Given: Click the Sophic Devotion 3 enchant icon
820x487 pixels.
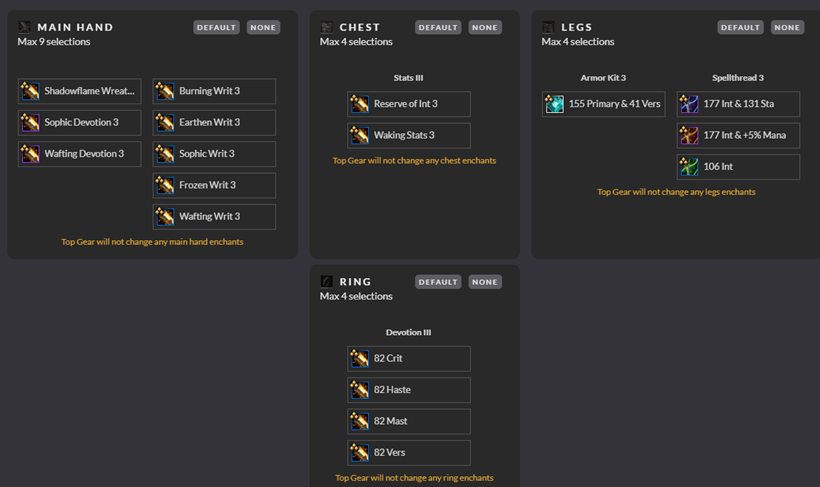Looking at the screenshot, I should pyautogui.click(x=30, y=122).
